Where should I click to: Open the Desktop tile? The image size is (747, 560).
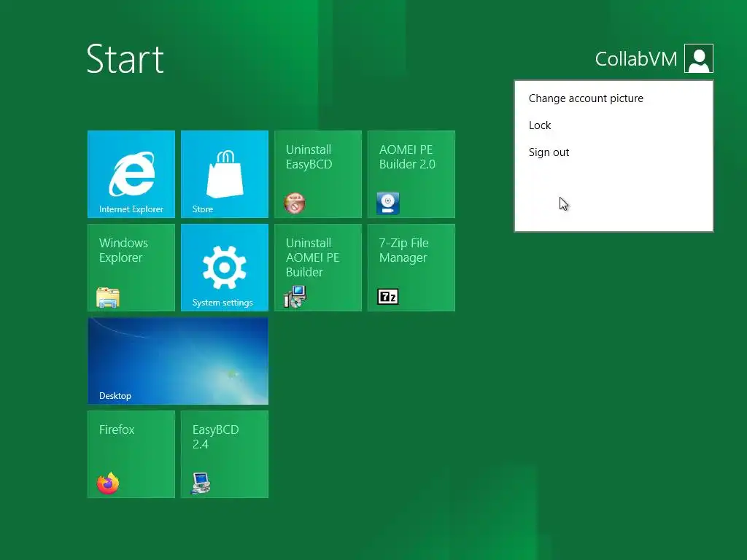pos(178,360)
